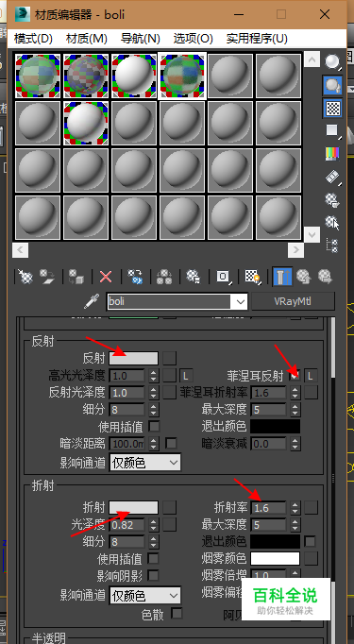Image resolution: width=354 pixels, height=644 pixels.
Task: Click the Go to Parent icon
Action: [303, 277]
